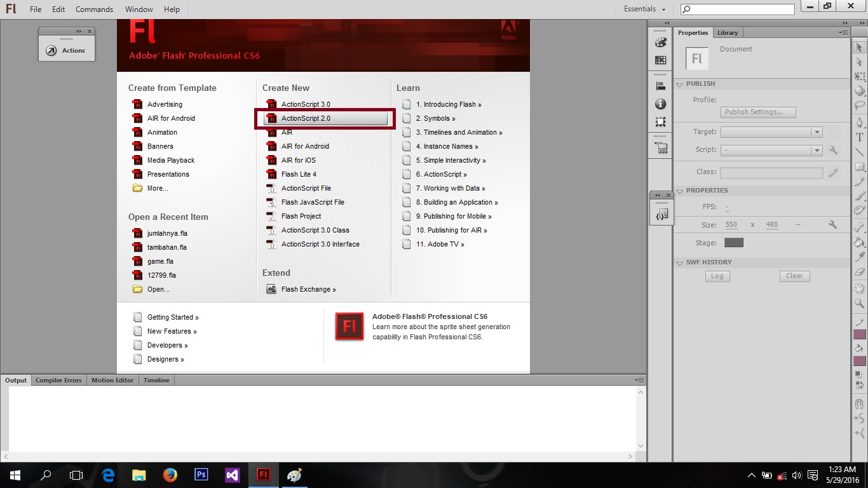Click Publish Settings button

(x=759, y=112)
